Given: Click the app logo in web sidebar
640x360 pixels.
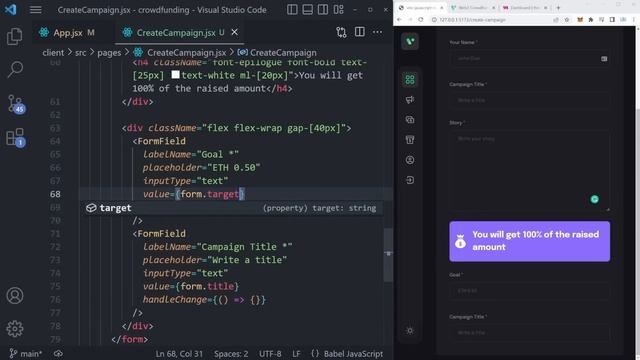Looking at the screenshot, I should pos(410,41).
